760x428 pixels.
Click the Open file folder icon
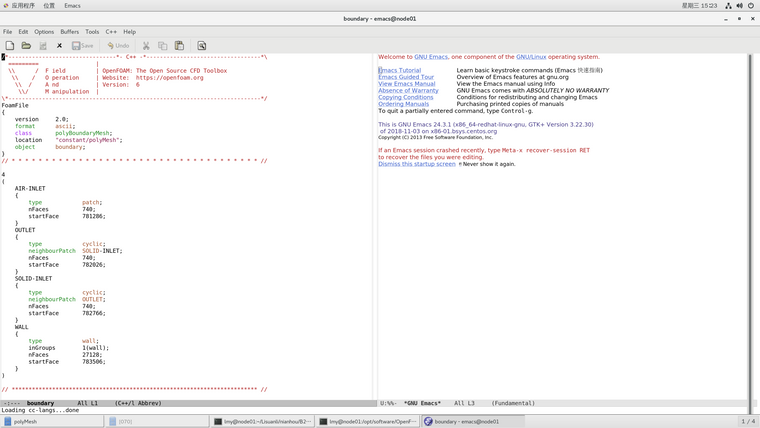tap(26, 46)
